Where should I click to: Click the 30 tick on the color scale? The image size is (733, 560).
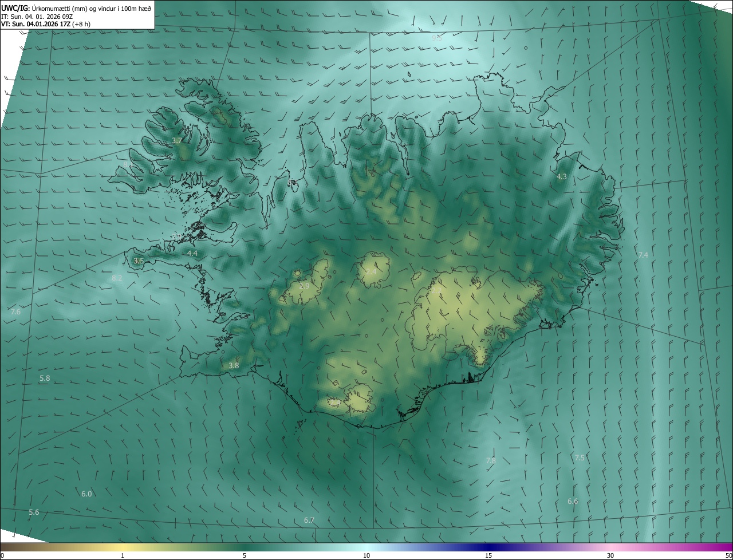[x=610, y=555]
